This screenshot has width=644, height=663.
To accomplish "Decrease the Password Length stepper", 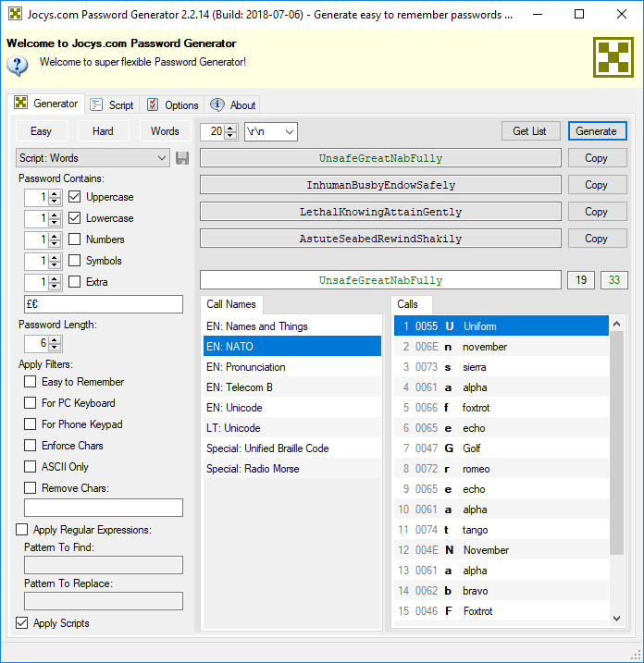I will pos(55,347).
